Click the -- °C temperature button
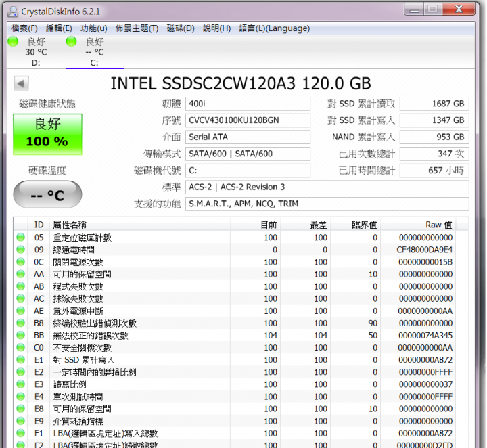 (x=47, y=194)
